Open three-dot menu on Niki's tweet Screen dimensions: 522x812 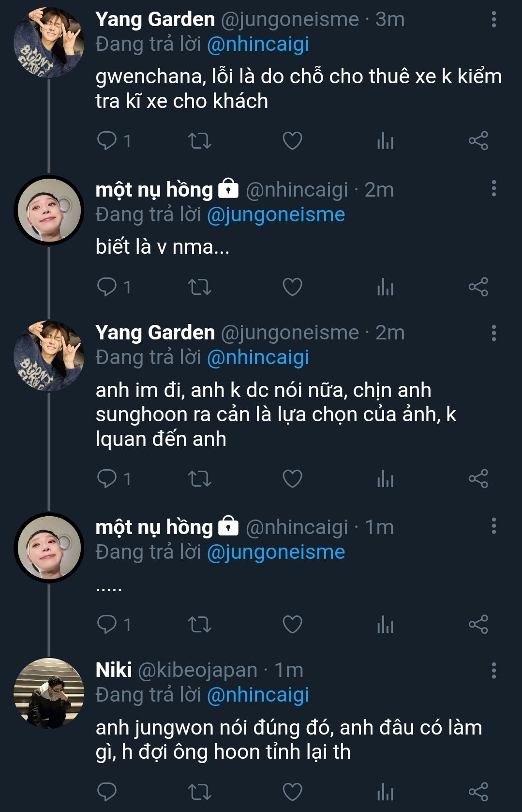pos(493,671)
